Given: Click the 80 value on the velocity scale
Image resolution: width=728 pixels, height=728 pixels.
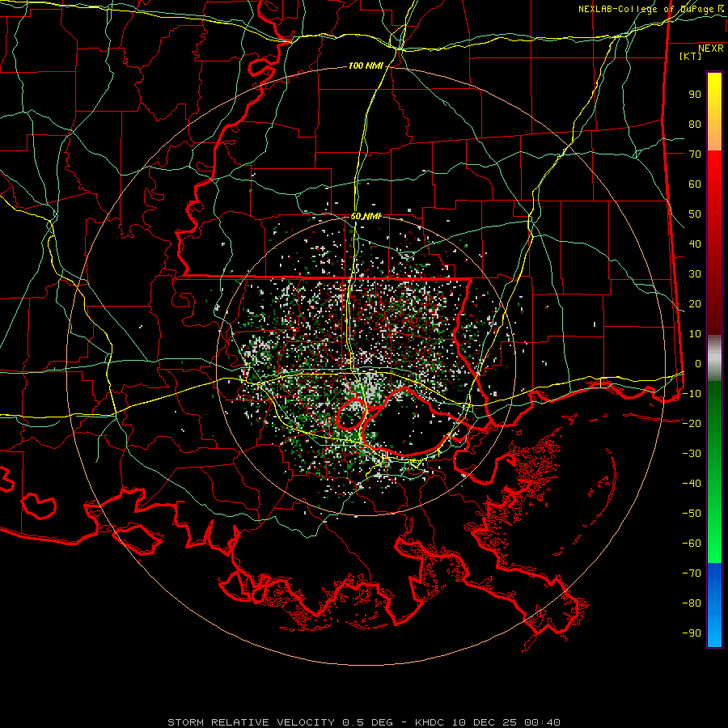Looking at the screenshot, I should click(x=695, y=125).
